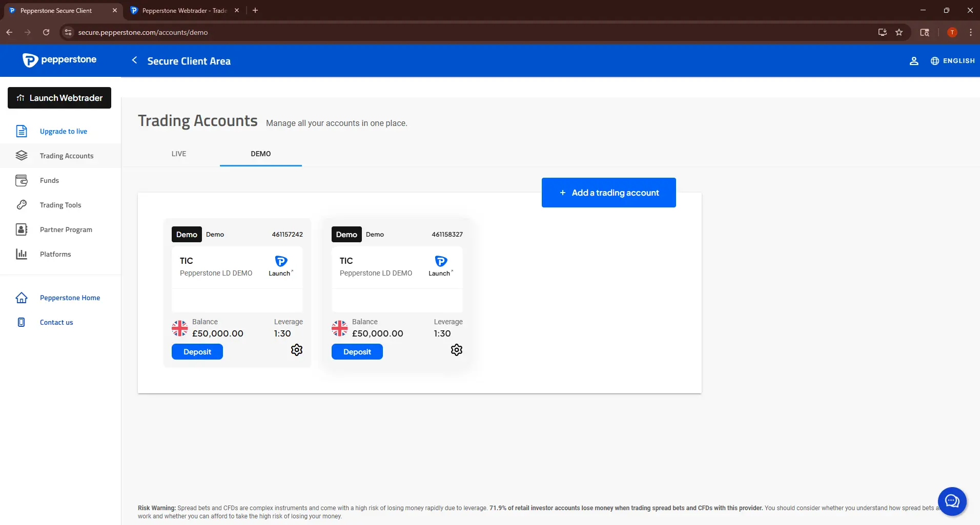
Task: Open settings gear for account 461157242
Action: point(297,350)
